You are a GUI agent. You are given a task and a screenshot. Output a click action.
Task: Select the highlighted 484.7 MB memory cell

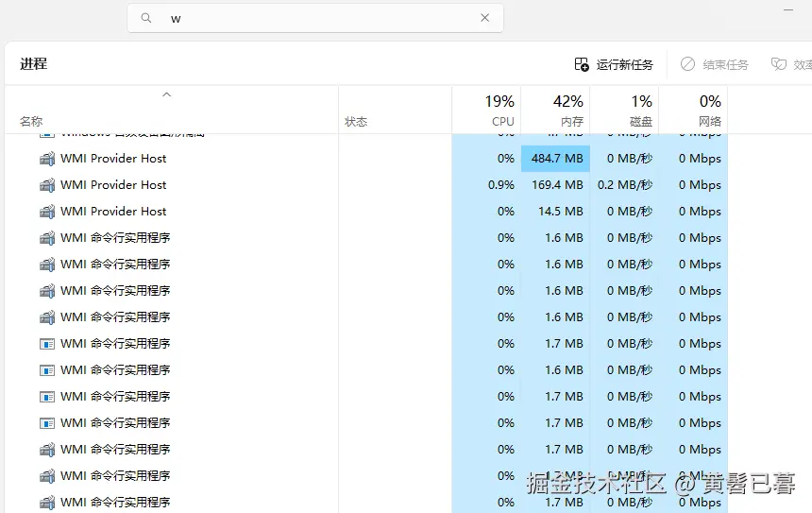555,159
